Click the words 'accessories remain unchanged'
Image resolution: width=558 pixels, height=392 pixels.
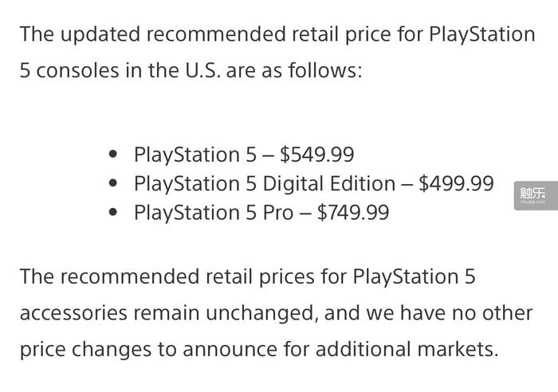pos(167,313)
